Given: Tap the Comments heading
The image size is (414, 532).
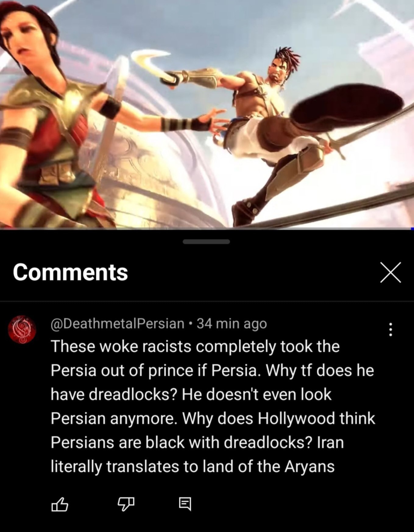Looking at the screenshot, I should coord(70,272).
